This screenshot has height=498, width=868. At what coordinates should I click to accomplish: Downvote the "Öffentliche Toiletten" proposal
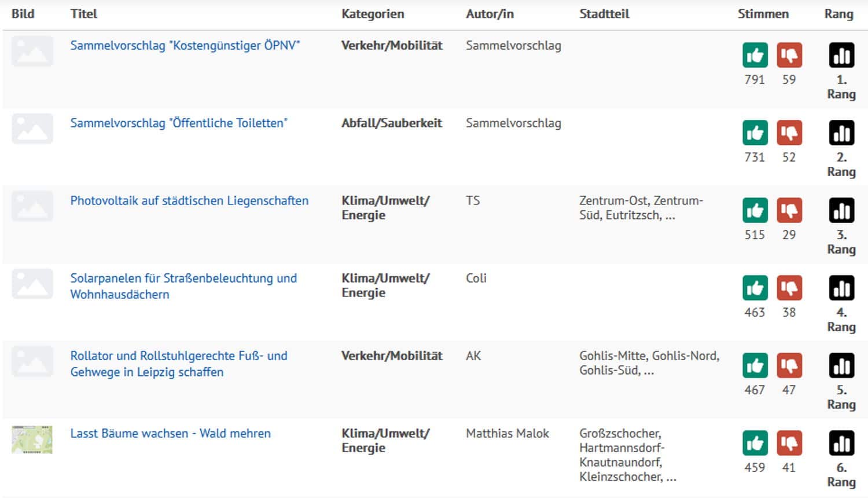pyautogui.click(x=789, y=133)
